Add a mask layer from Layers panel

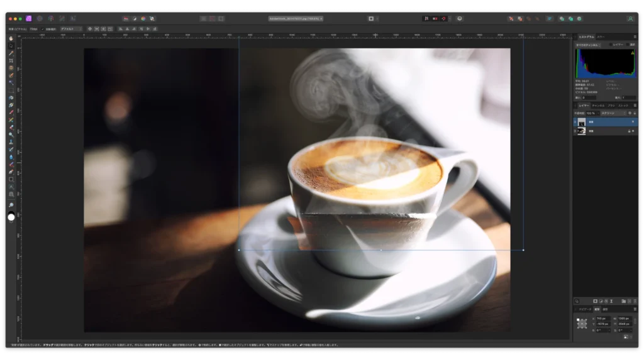coord(595,301)
